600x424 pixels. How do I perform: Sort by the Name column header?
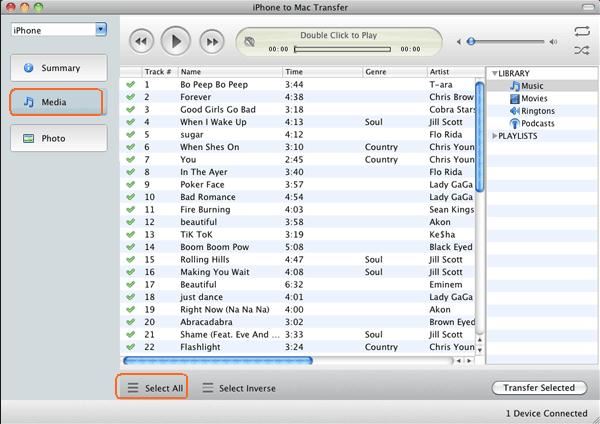(x=230, y=72)
